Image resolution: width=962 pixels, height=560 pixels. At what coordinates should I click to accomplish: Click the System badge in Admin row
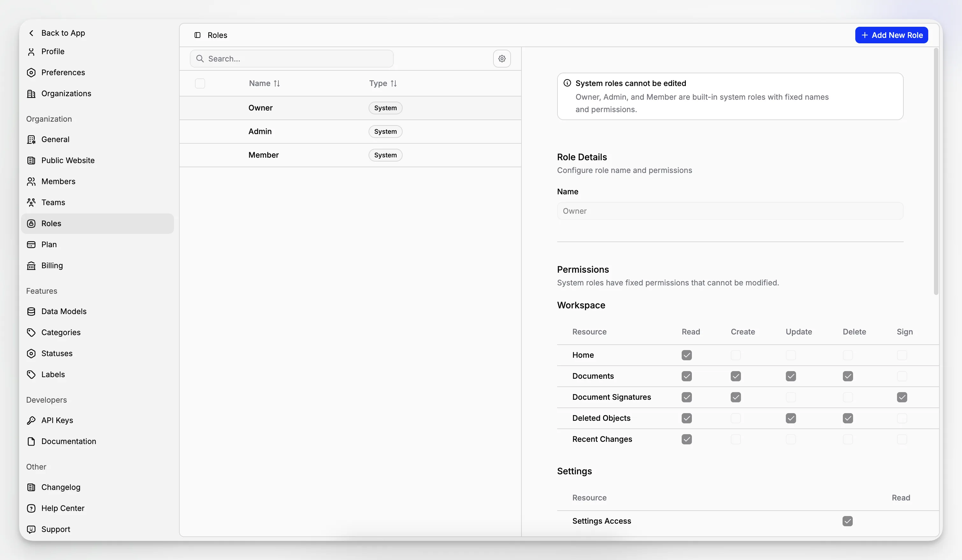coord(385,132)
